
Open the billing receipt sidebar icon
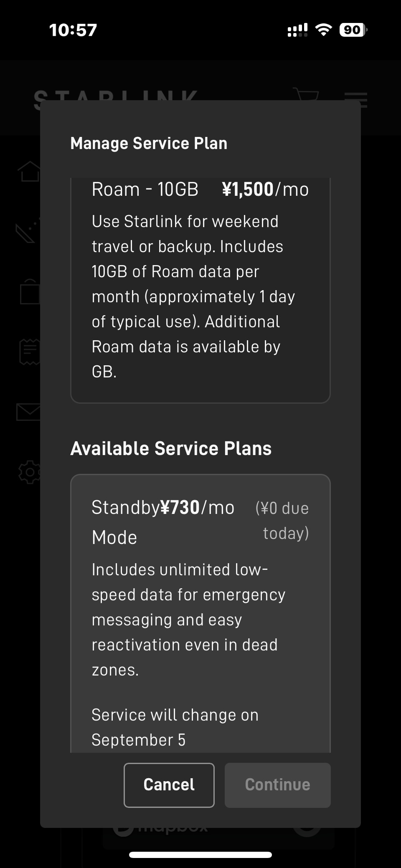click(29, 352)
